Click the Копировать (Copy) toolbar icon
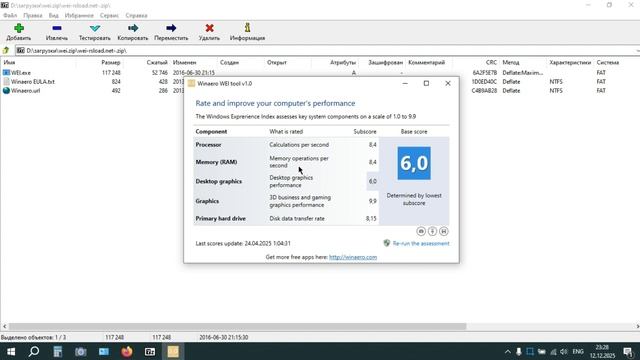Viewport: 640px width, 360px height. coord(133,28)
